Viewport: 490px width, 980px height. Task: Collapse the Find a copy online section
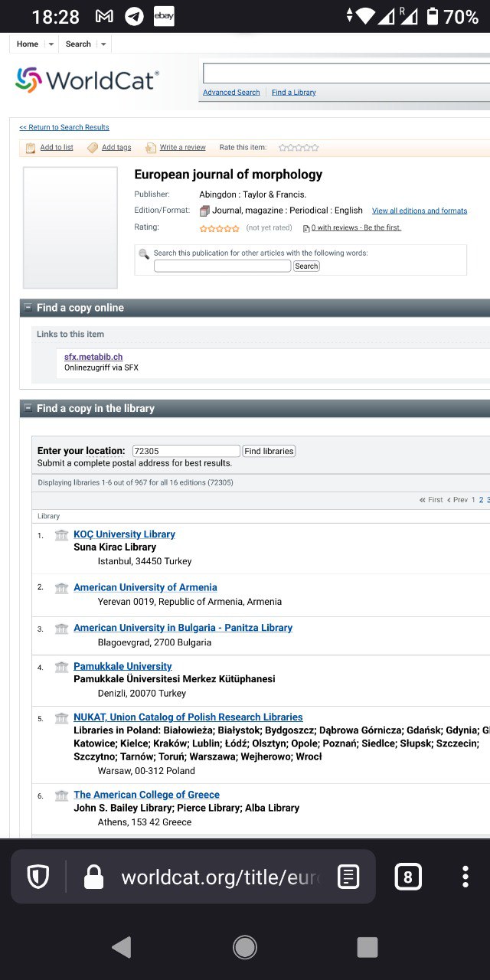[28, 308]
